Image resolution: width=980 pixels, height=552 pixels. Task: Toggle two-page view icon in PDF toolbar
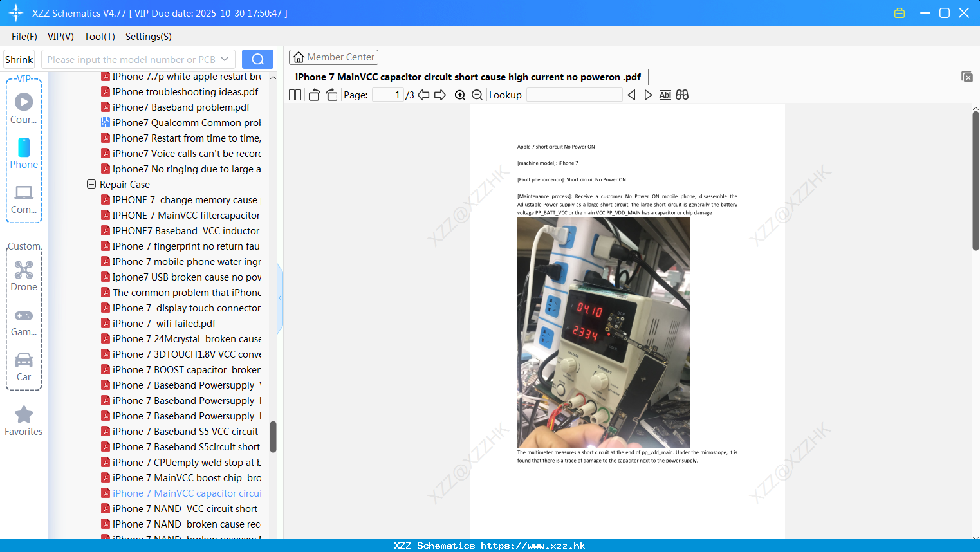295,95
